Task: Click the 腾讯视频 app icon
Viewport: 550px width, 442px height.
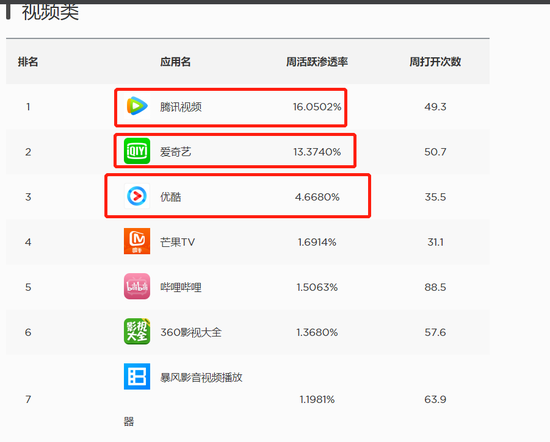Action: (x=137, y=106)
